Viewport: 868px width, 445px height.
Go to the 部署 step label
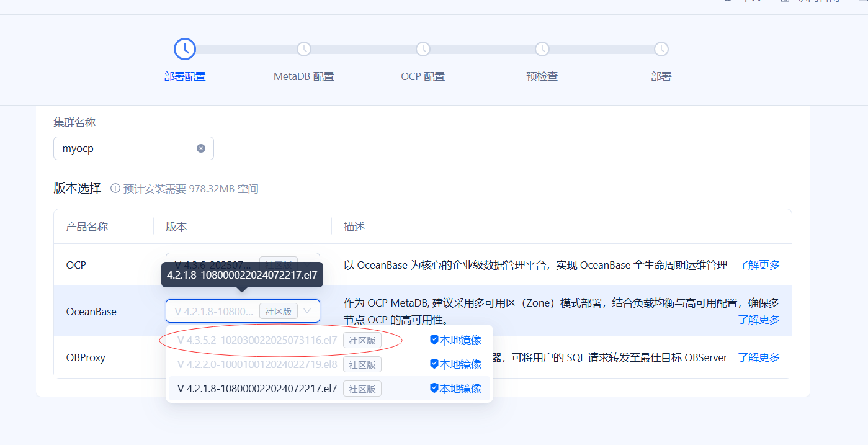tap(661, 77)
